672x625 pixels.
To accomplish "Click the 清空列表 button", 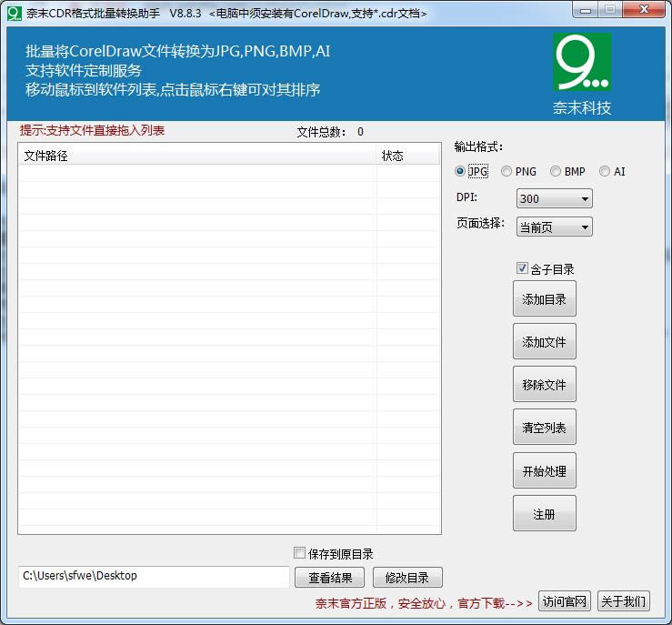I will (545, 428).
